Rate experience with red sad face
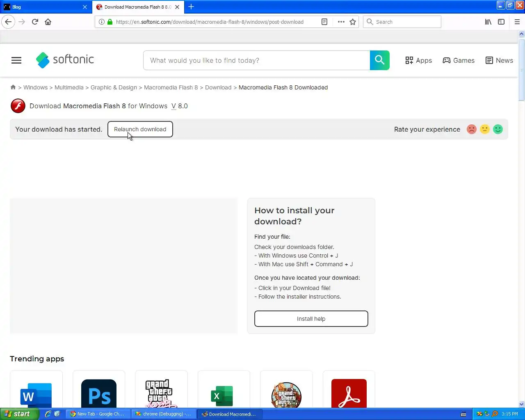Screen dimensions: 525x420 tap(472, 129)
